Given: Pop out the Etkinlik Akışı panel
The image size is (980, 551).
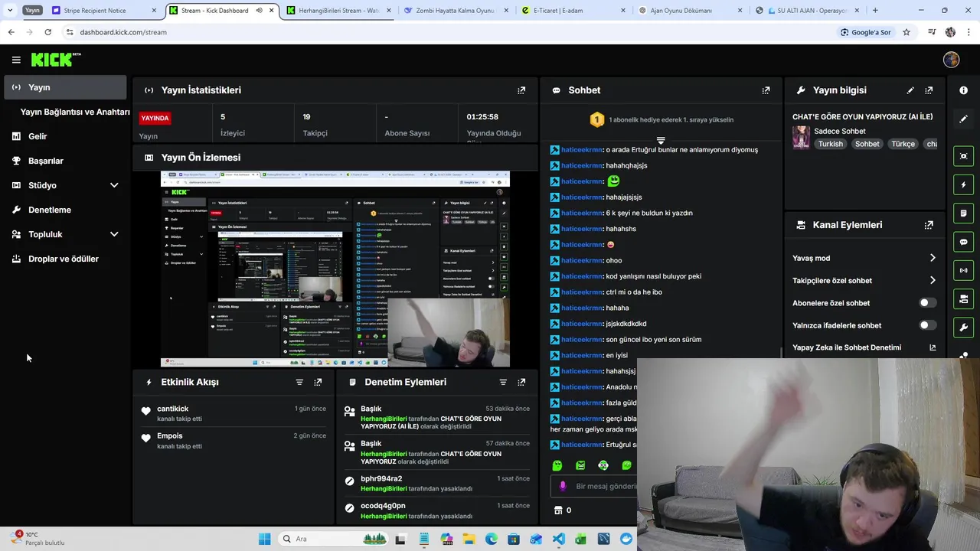Looking at the screenshot, I should coord(318,382).
